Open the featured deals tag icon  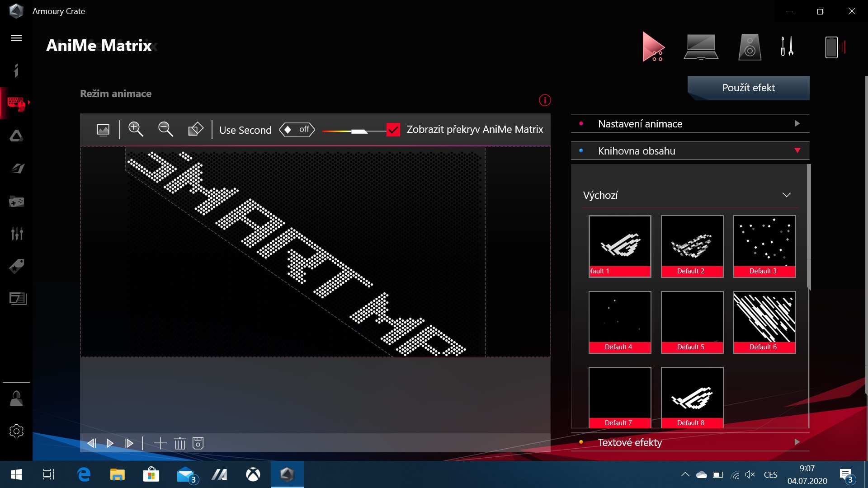17,266
